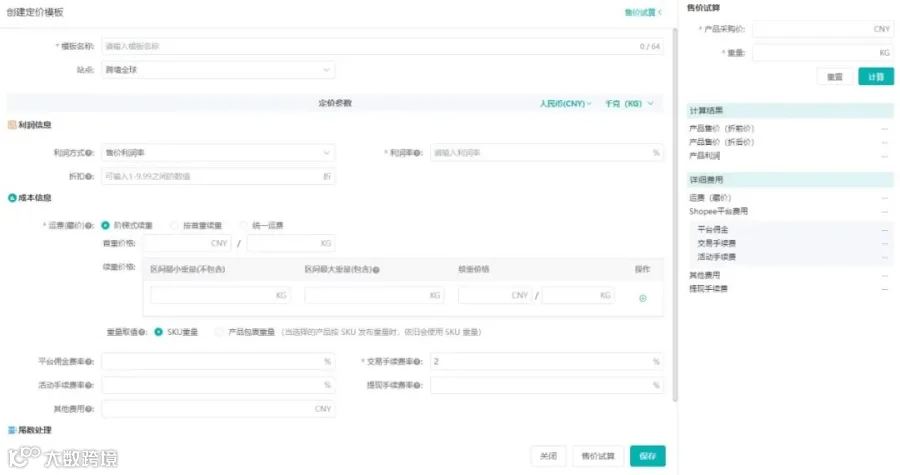Click the 产品利润 result row
The width and height of the screenshot is (900, 475).
coord(790,156)
